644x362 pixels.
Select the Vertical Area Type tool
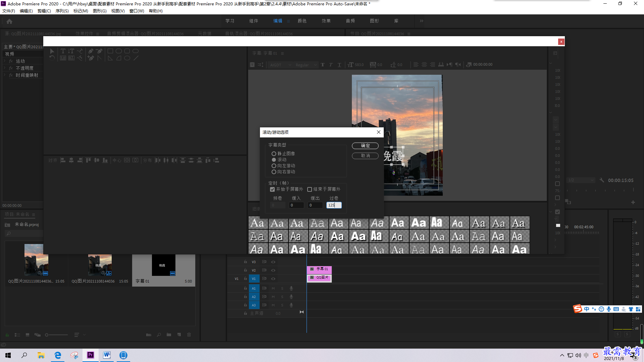[x=71, y=58]
